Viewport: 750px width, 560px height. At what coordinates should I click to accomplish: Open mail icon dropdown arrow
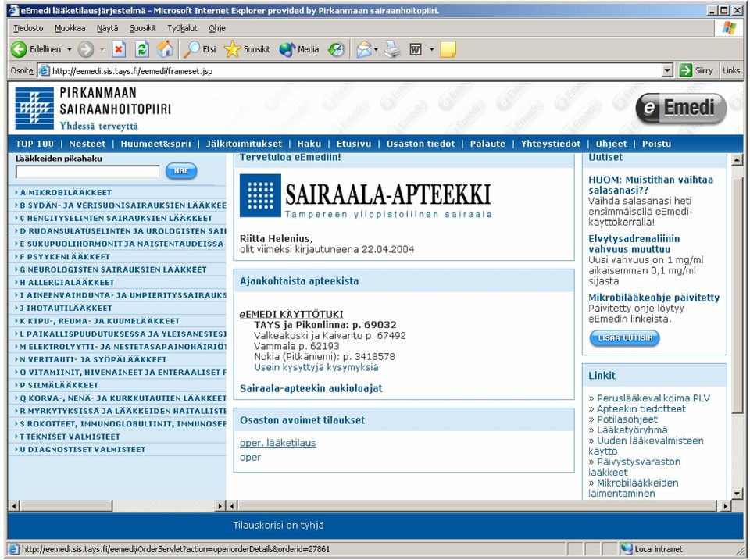pyautogui.click(x=376, y=48)
